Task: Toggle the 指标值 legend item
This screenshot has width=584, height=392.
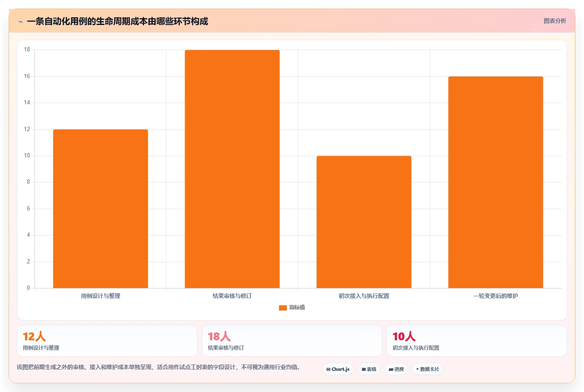Action: tap(292, 307)
